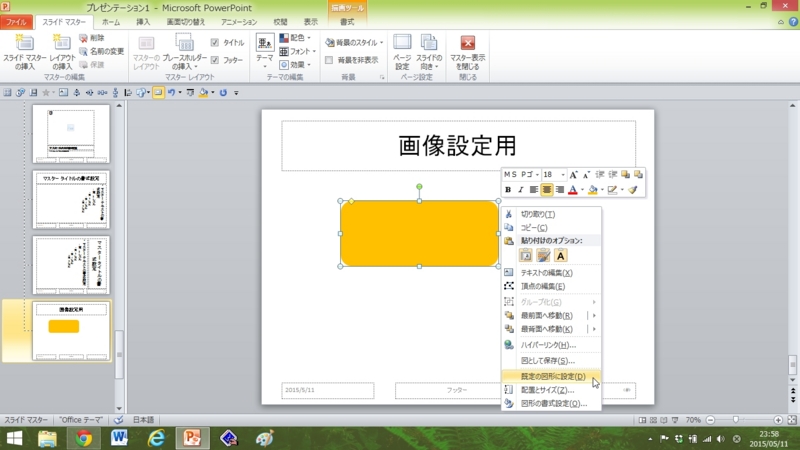The width and height of the screenshot is (800, 450).
Task: Open font name box MS Pゴ in mini toolbar
Action: tap(521, 174)
